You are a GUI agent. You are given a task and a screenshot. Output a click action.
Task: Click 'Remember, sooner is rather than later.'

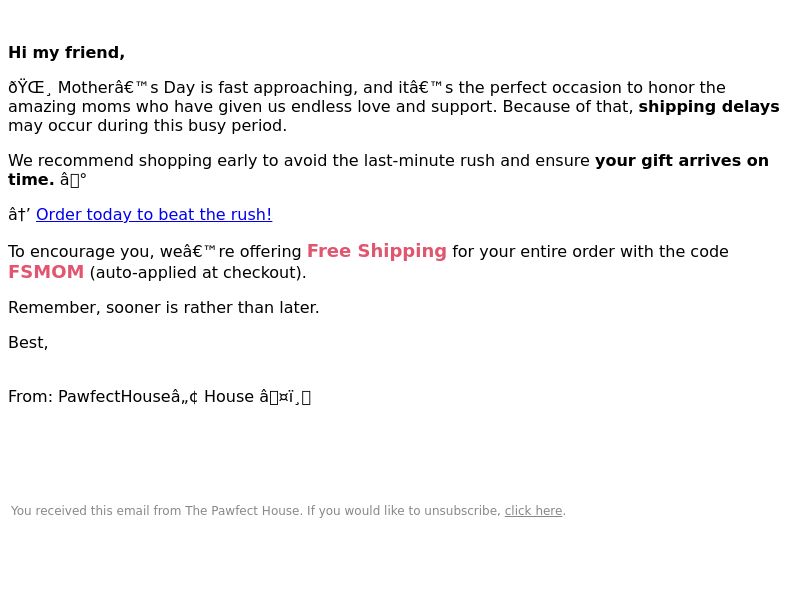coord(164,308)
